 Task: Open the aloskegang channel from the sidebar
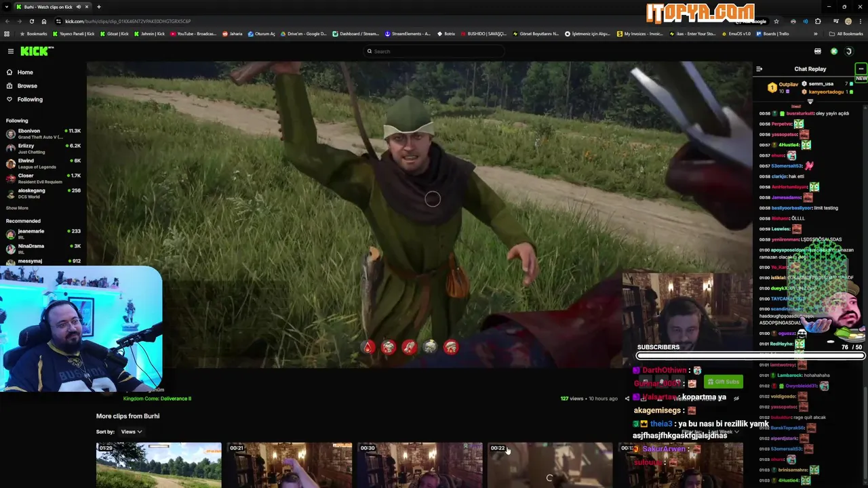pos(43,193)
